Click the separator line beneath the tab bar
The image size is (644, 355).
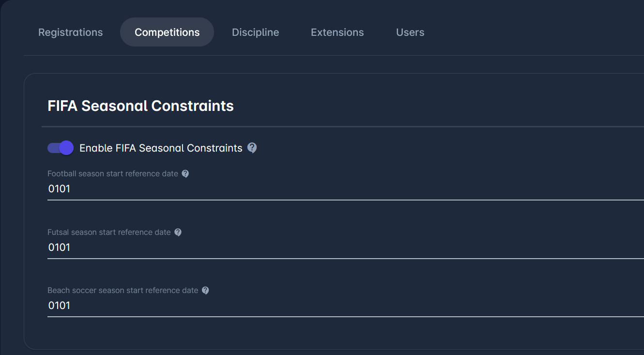(339, 55)
